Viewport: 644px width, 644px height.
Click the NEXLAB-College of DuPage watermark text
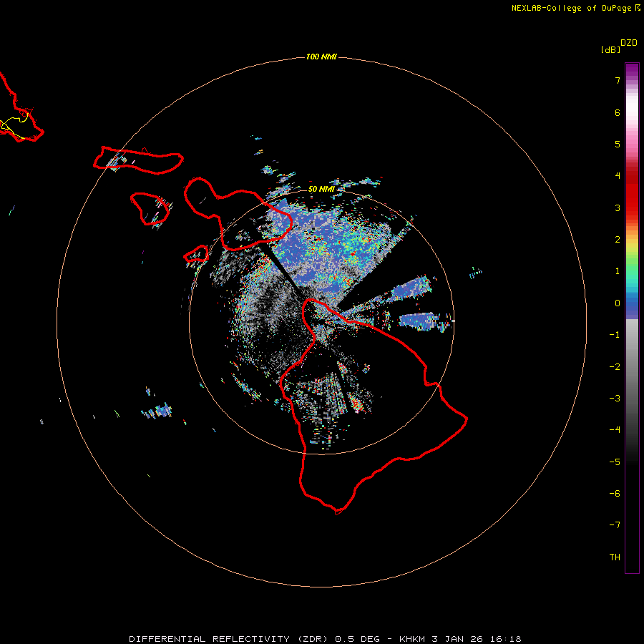pos(576,8)
